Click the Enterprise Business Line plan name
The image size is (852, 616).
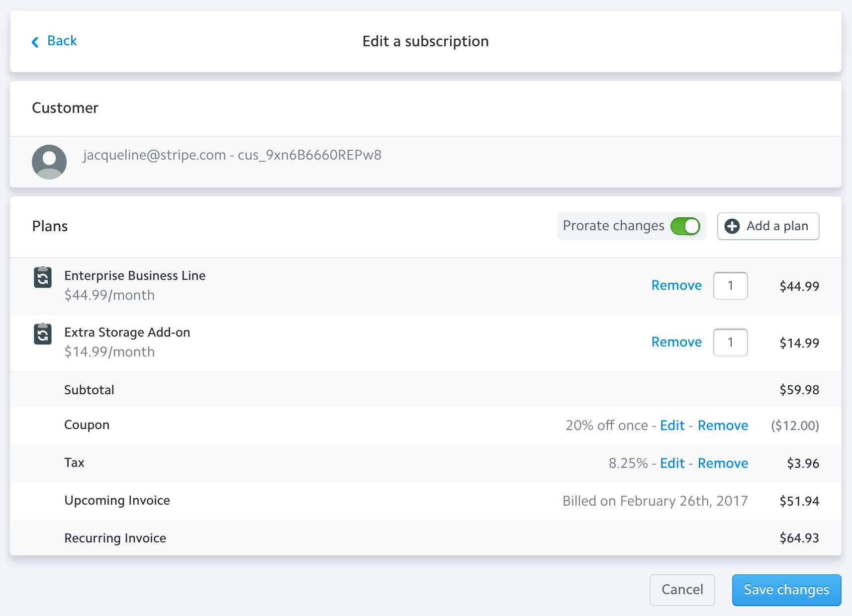tap(135, 276)
